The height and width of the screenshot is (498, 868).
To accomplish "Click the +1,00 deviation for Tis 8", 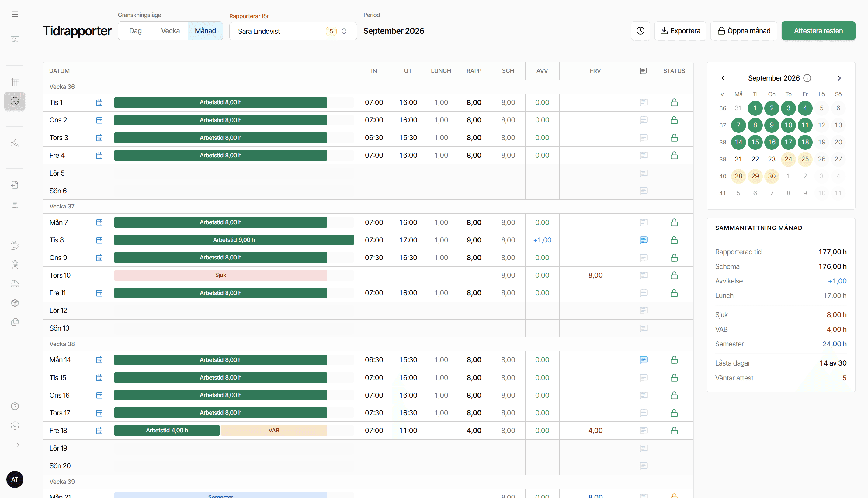I will [542, 240].
